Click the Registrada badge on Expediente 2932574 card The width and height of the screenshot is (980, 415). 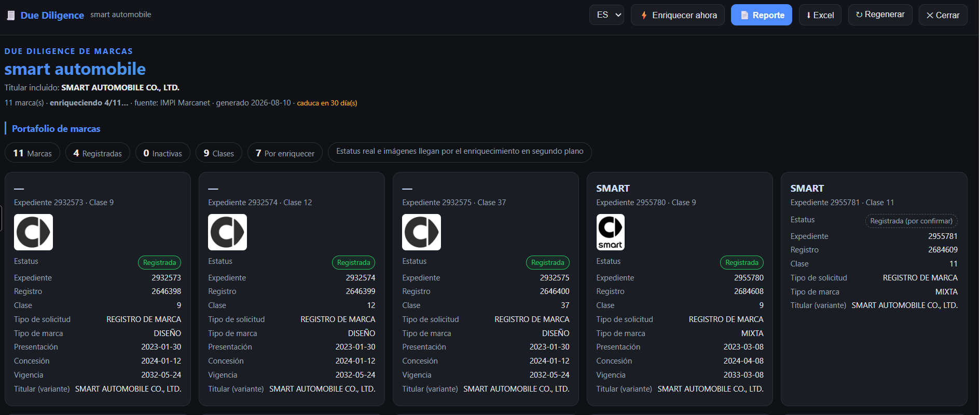tap(354, 262)
